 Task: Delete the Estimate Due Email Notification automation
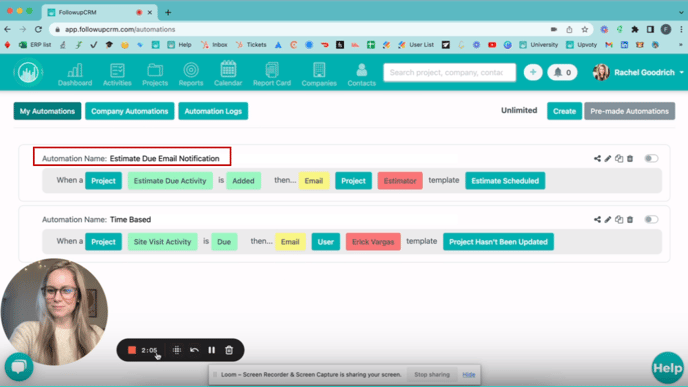point(630,158)
